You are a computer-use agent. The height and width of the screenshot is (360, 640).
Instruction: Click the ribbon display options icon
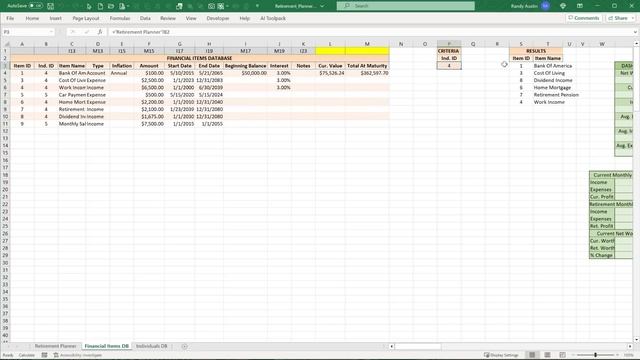(580, 6)
